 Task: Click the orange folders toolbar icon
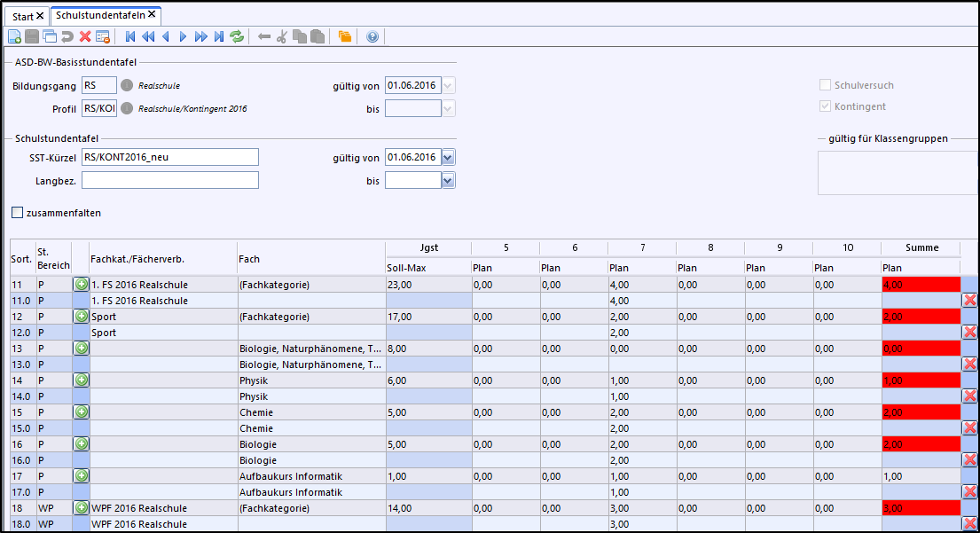(x=344, y=36)
